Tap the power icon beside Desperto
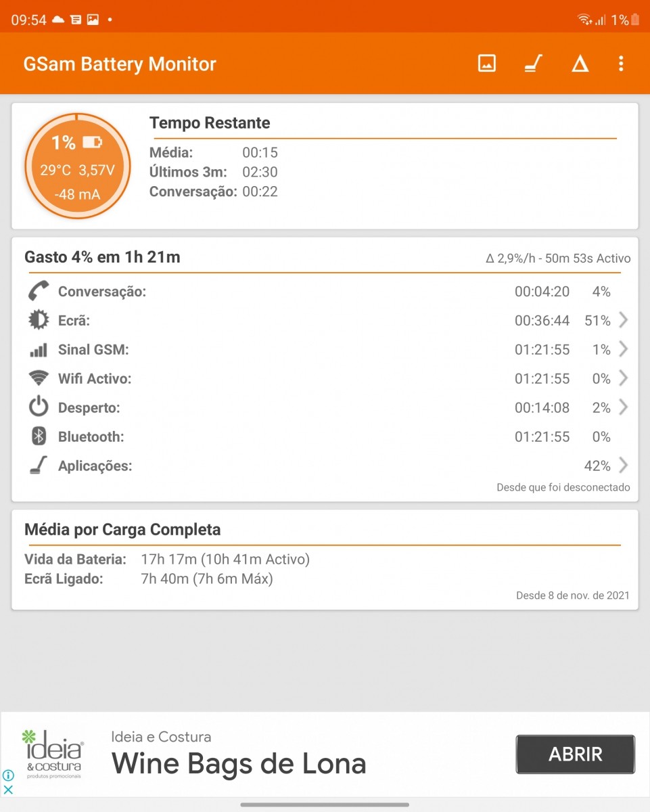650x812 pixels. 39,407
